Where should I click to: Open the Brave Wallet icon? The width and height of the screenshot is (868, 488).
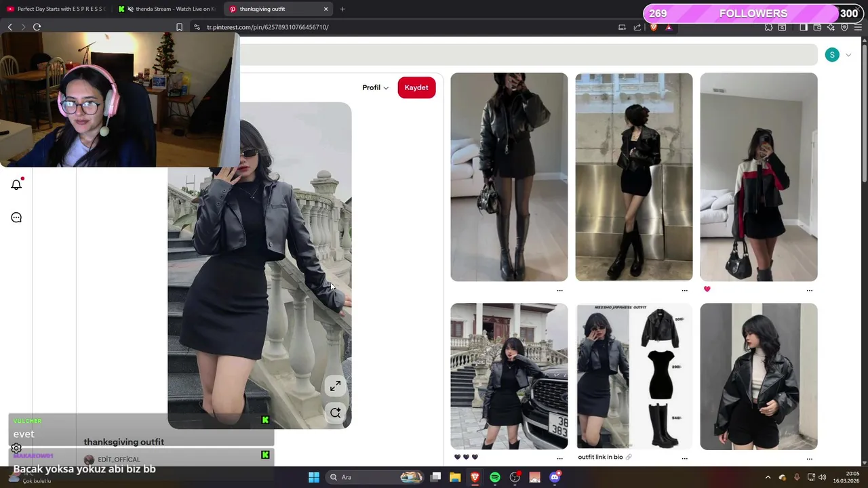[x=817, y=27]
